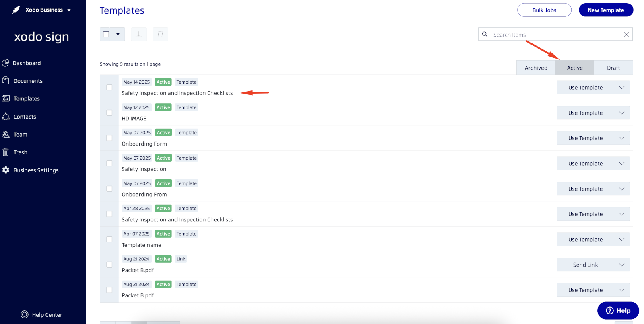644x324 pixels.
Task: Check the HD IMAGE row checkbox
Action: 109,113
